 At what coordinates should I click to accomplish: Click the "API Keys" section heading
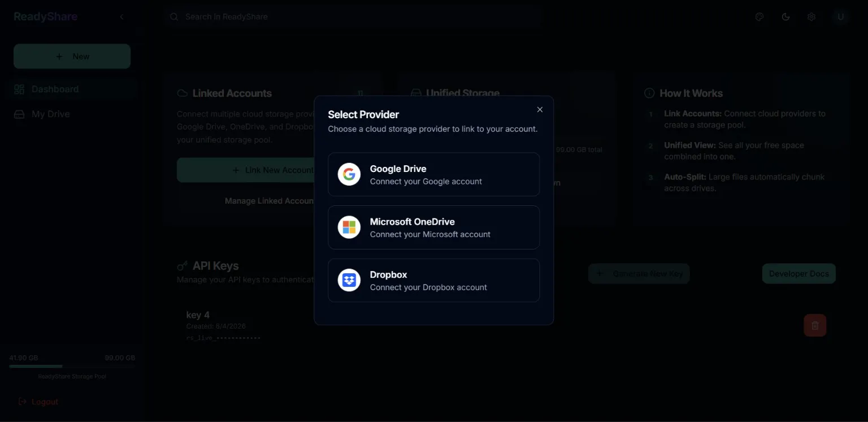click(216, 266)
